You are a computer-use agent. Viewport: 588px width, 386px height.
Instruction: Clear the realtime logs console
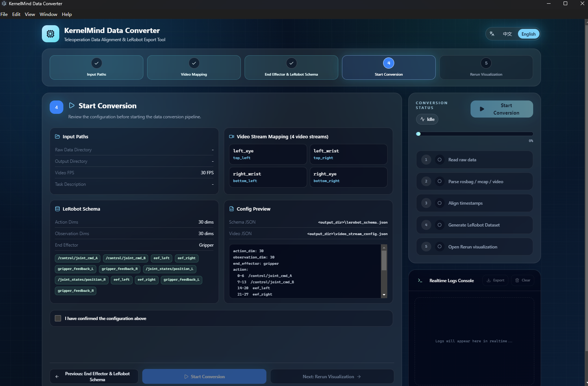coord(522,280)
